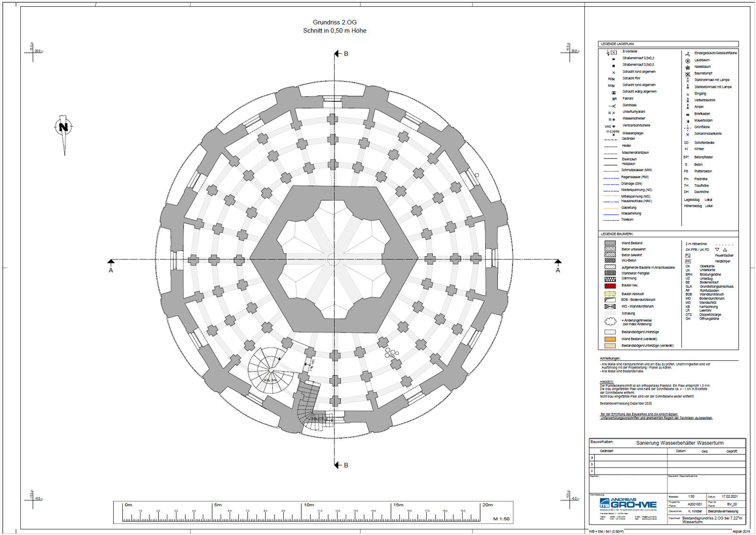Click the Ampel legend symbol

(x=688, y=107)
